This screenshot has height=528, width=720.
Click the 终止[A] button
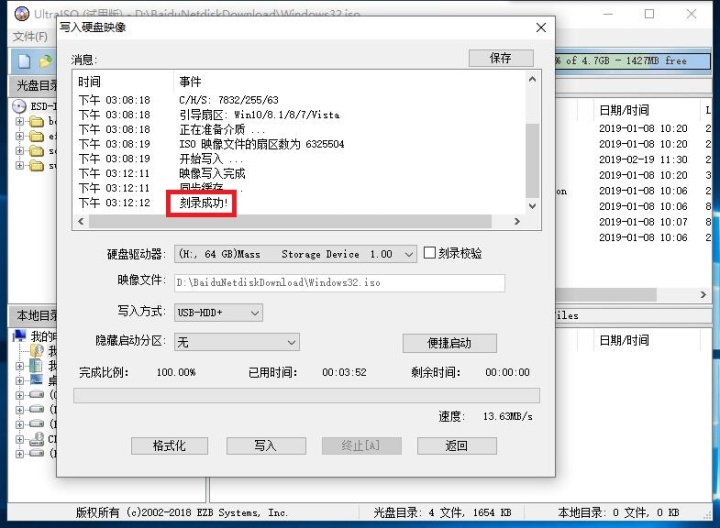click(x=361, y=446)
